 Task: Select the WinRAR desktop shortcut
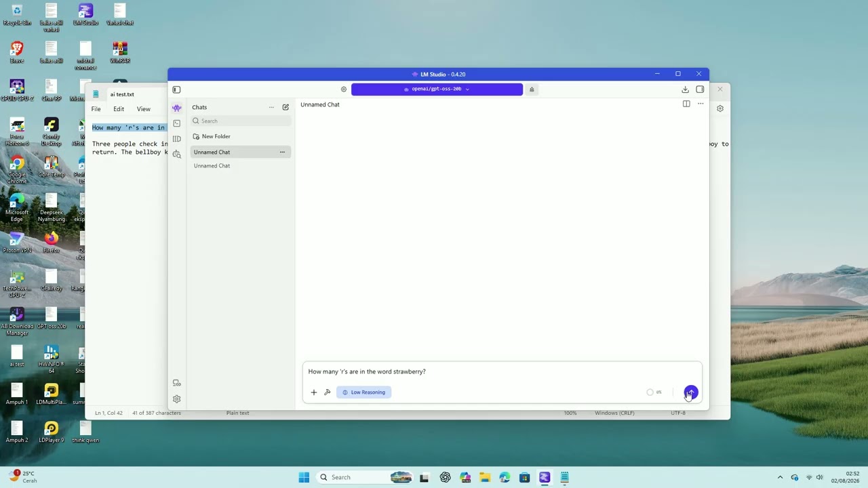click(119, 52)
